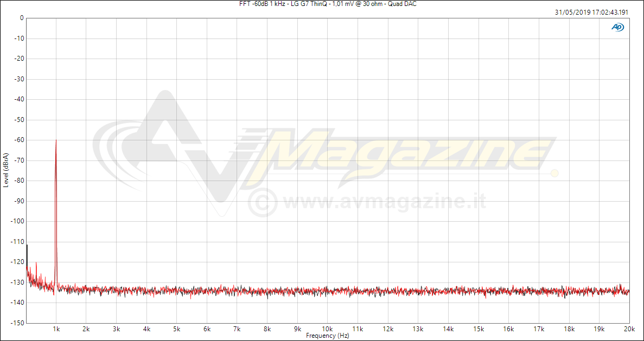The height and width of the screenshot is (341, 644).
Task: Click the 'Frequency (Hz)' axis label
Action: point(327,336)
